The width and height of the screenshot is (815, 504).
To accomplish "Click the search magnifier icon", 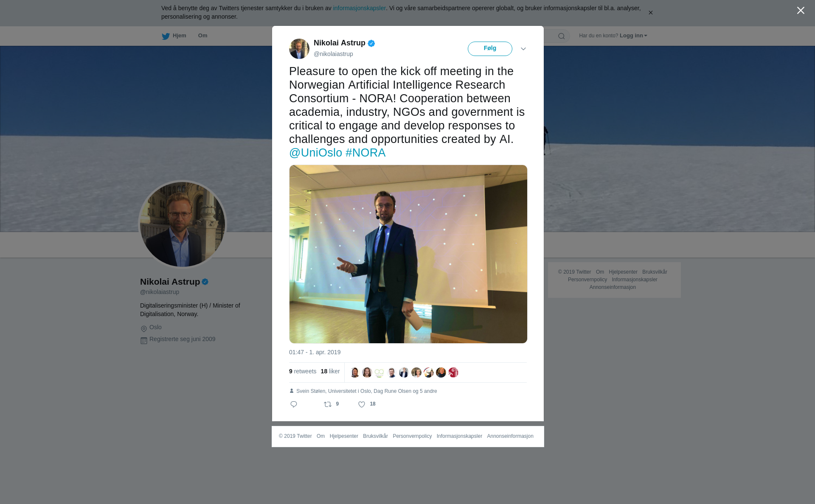I will tap(562, 36).
